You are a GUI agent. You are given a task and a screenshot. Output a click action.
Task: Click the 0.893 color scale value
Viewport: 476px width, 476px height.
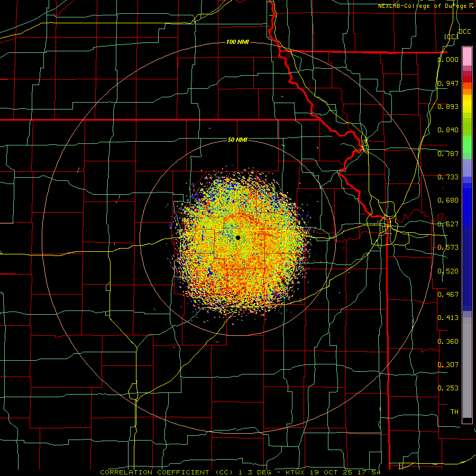coord(448,106)
